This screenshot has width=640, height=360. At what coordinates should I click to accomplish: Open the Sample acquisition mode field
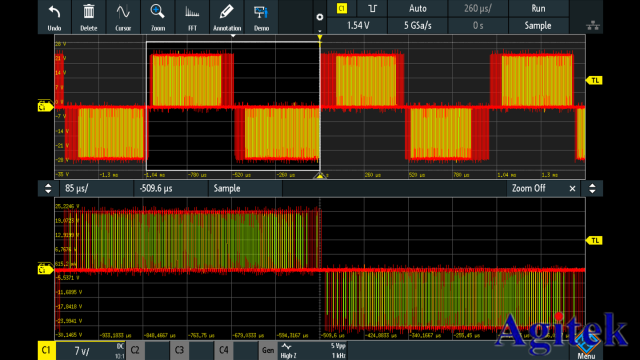(x=538, y=26)
